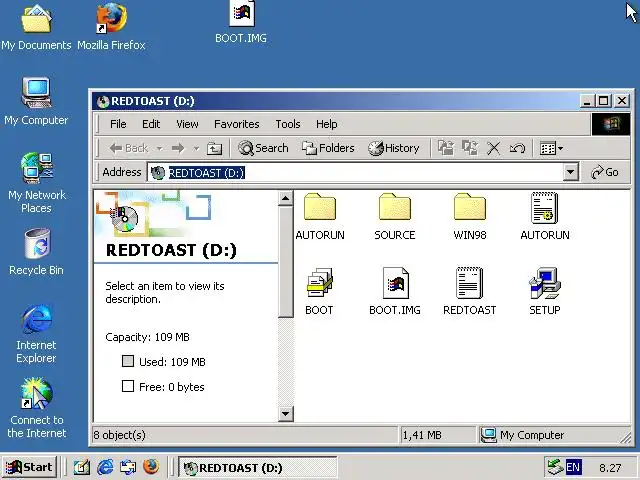Viewport: 640px width, 480px height.
Task: Select Internet Explorer desktop icon
Action: click(36, 333)
